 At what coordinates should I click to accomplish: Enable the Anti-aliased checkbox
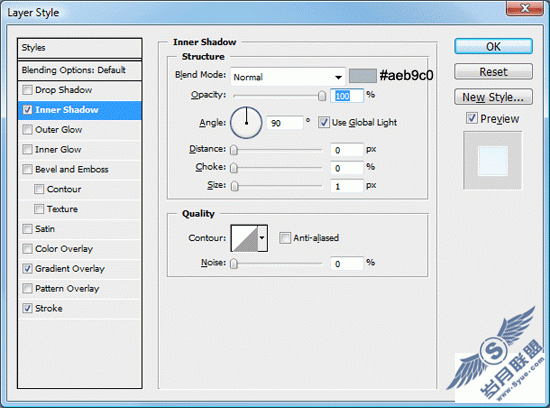pyautogui.click(x=285, y=238)
